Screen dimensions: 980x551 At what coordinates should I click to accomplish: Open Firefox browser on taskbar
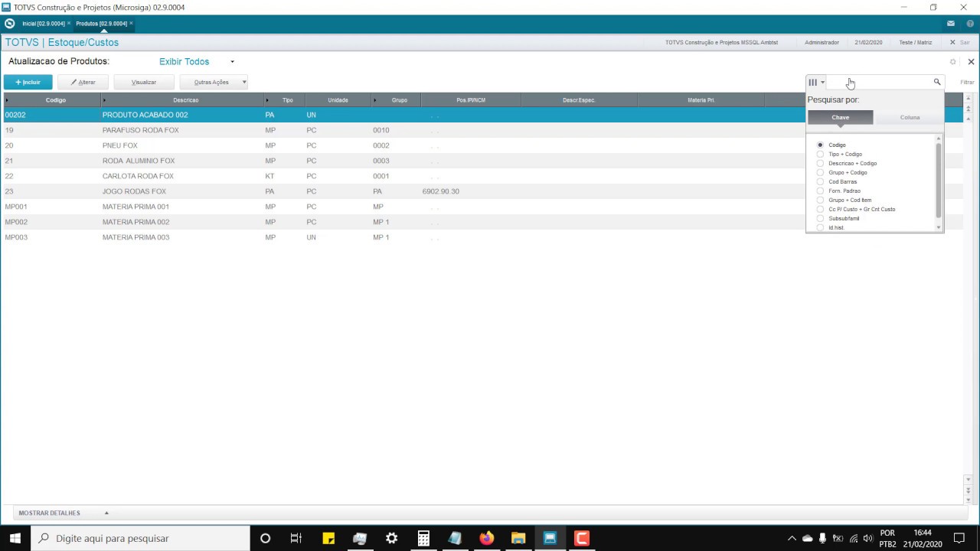pos(487,538)
